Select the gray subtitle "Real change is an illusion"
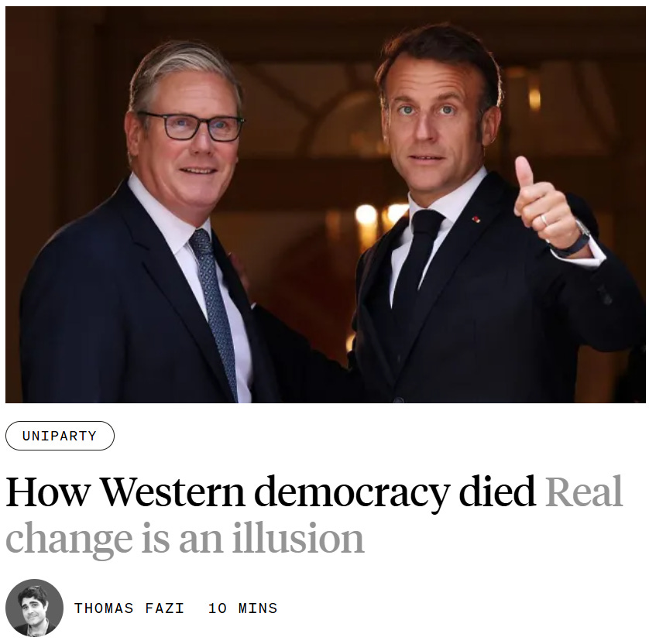Viewport: 649px width, 644px height. (314, 515)
